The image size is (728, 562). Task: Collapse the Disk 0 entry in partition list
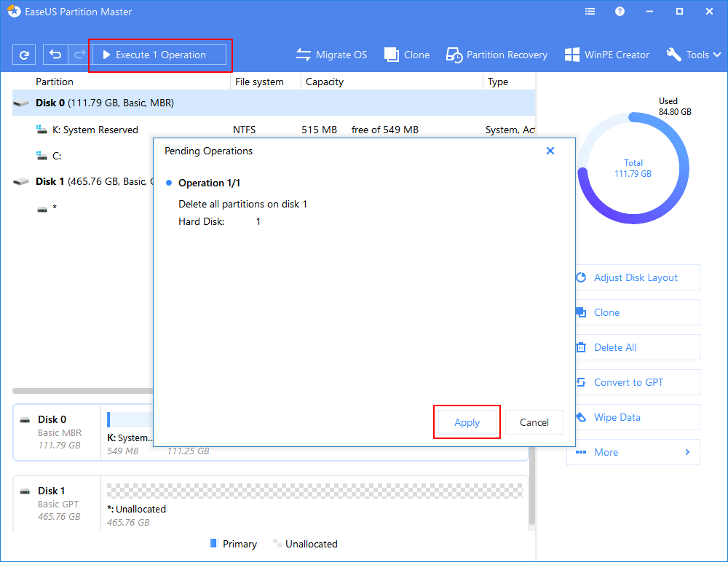pyautogui.click(x=21, y=103)
